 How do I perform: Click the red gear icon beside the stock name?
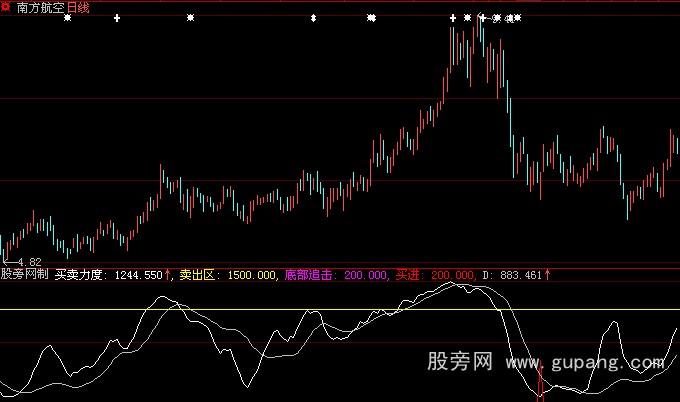pos(6,7)
